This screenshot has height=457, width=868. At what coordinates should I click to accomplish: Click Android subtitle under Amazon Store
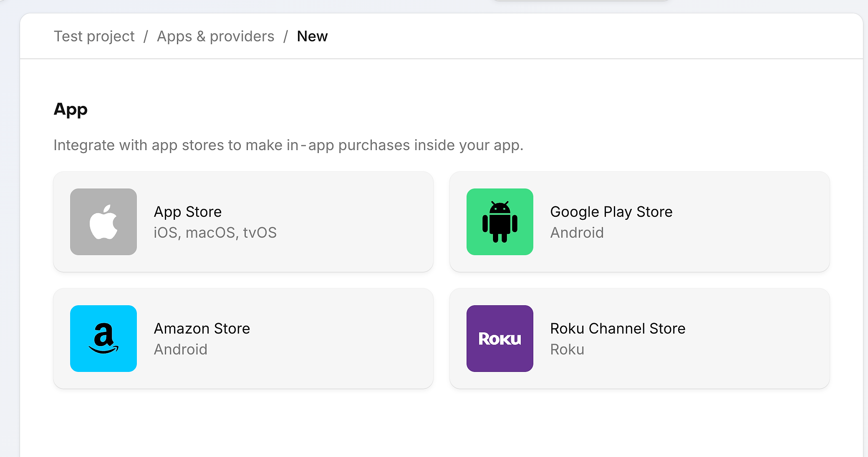(181, 349)
